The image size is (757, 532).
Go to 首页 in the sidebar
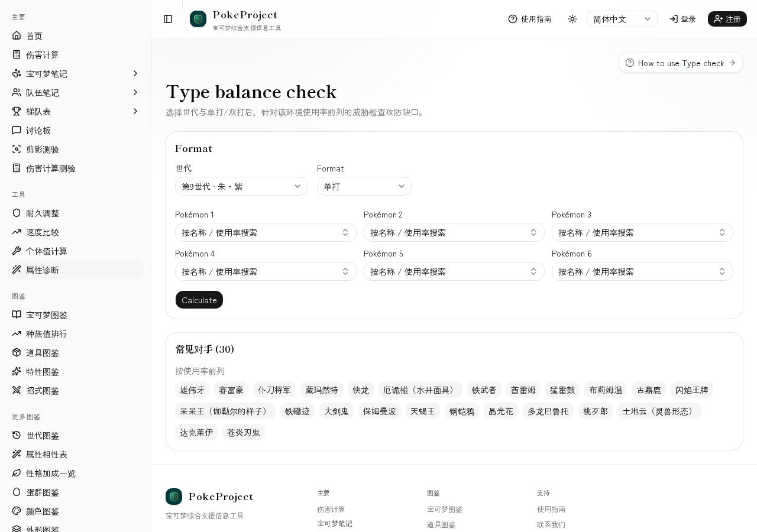[x=75, y=35]
